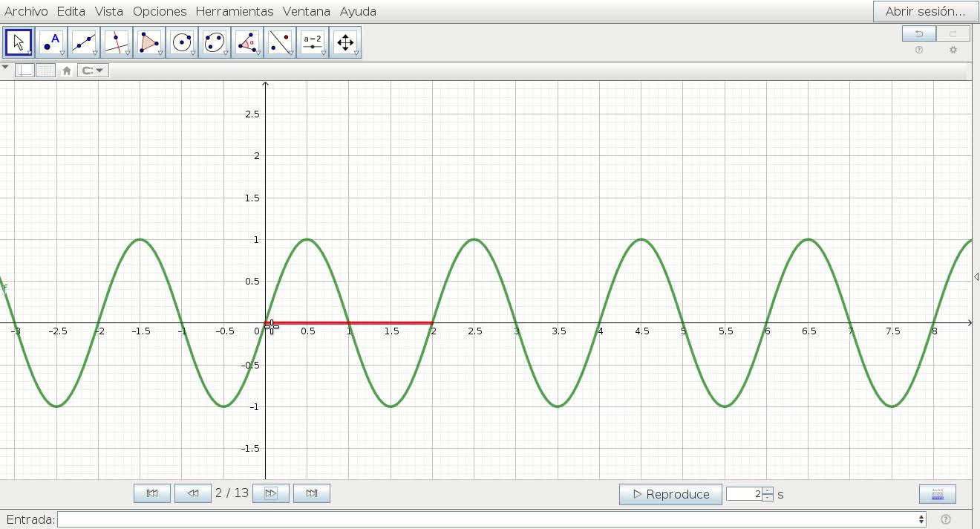The width and height of the screenshot is (980, 529).
Task: Click the green function label f
Action: point(5,288)
